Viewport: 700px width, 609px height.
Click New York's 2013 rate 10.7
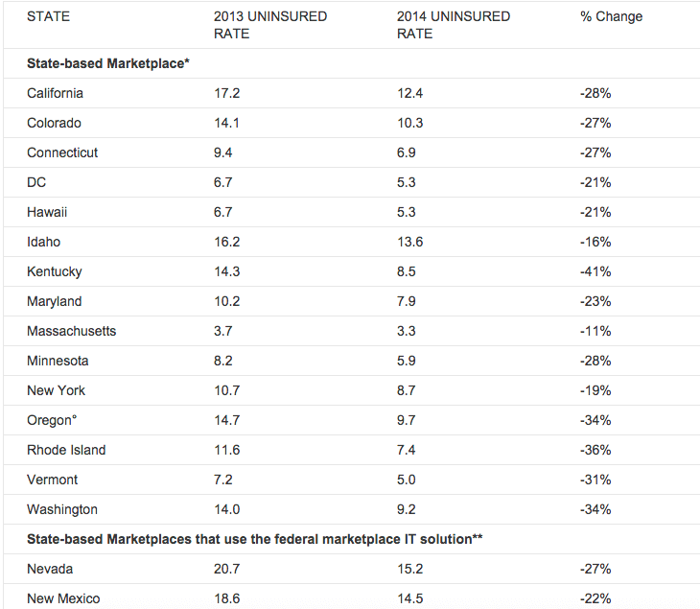227,390
